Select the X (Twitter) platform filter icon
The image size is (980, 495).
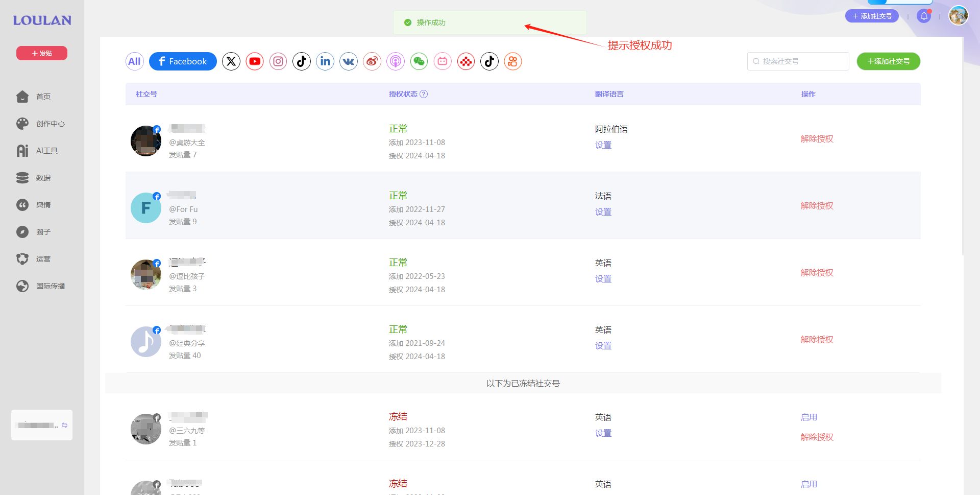tap(231, 61)
